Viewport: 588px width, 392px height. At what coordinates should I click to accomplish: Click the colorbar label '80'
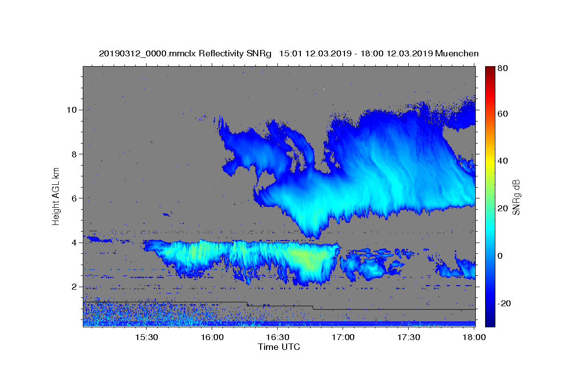[x=502, y=69]
